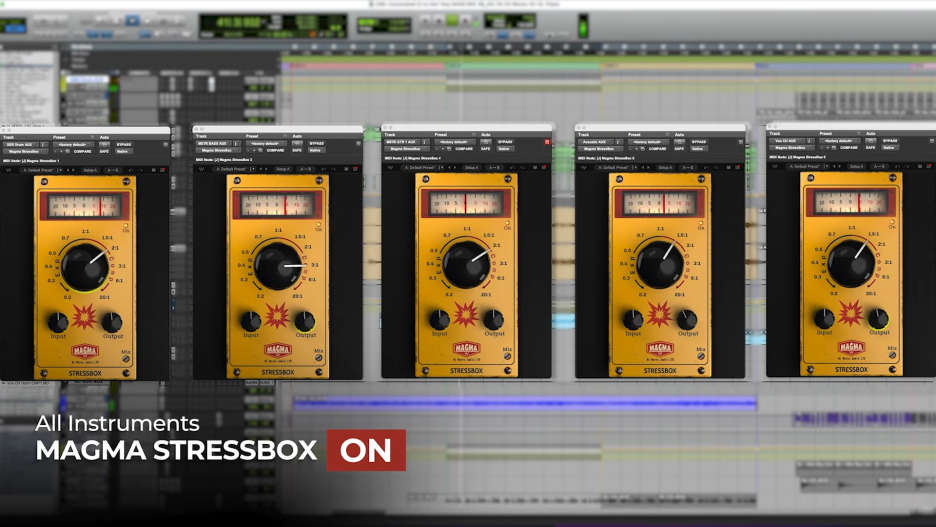
Task: Open factory default preset dropdown in Drum AUX window
Action: tap(73, 144)
